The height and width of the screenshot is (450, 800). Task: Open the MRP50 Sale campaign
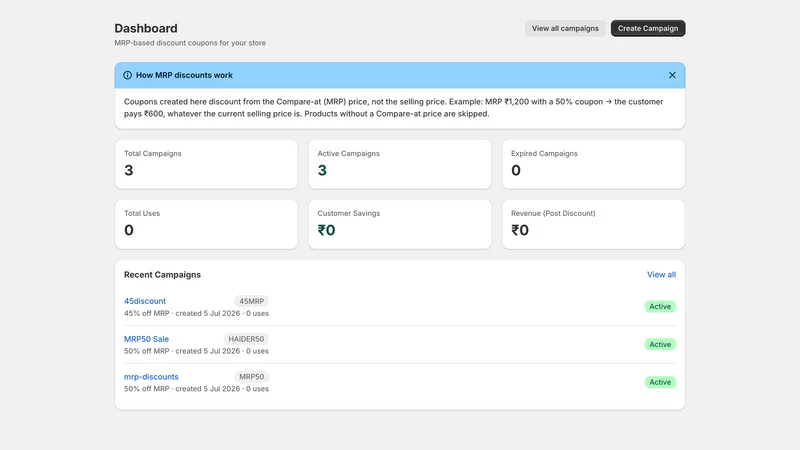[x=146, y=339]
